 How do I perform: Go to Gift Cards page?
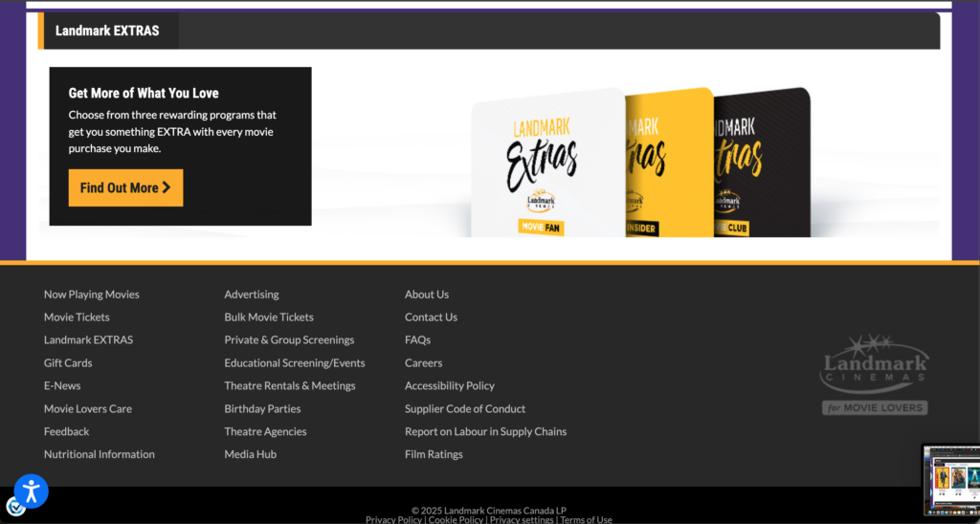click(68, 362)
